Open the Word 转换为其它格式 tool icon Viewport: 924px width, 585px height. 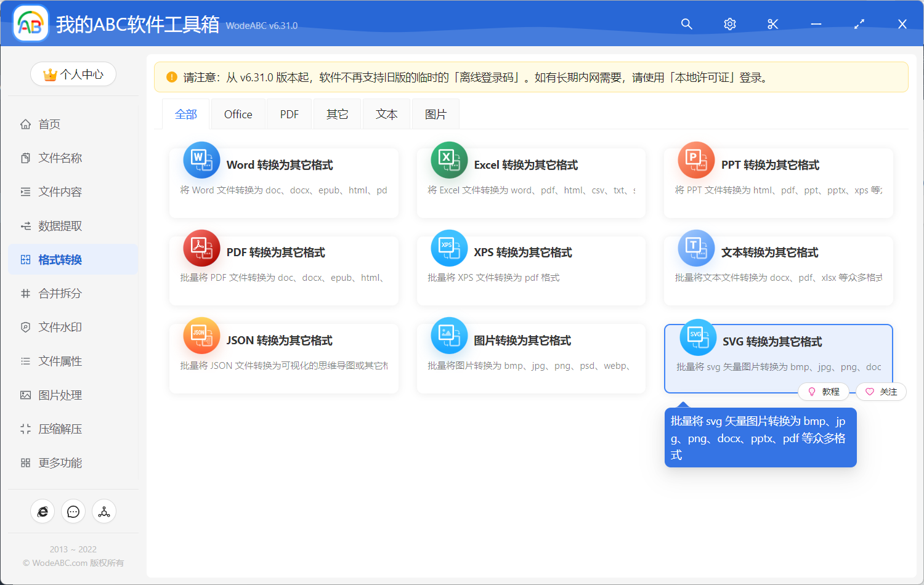[201, 159]
